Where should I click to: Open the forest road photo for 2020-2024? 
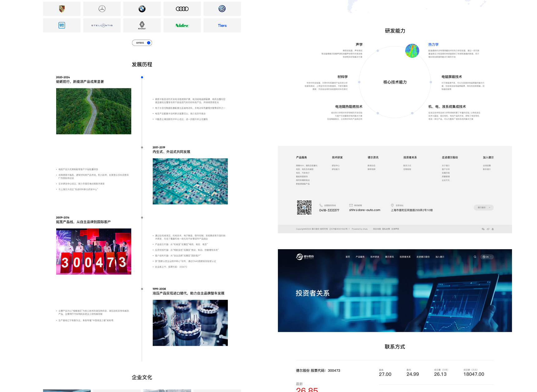(x=94, y=111)
